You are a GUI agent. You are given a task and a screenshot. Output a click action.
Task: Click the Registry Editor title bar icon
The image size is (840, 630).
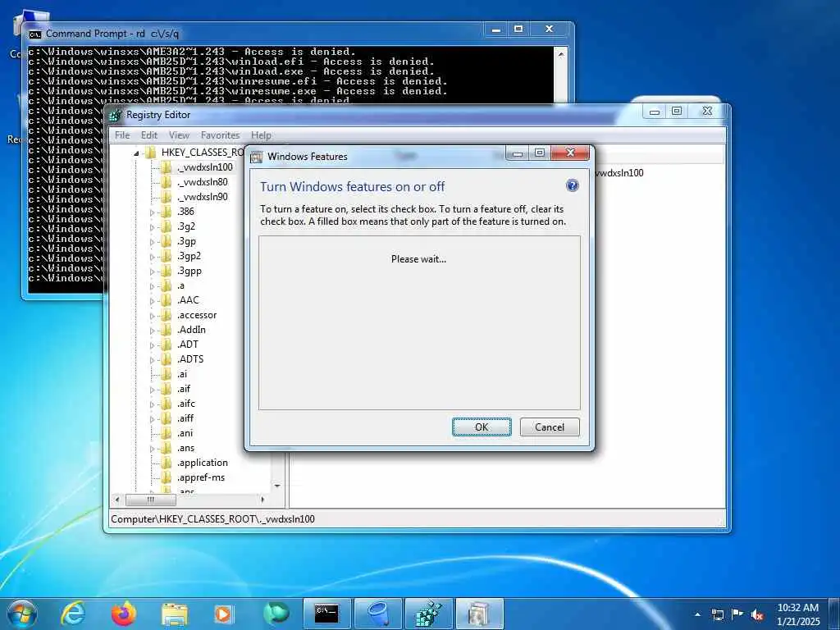coord(115,115)
